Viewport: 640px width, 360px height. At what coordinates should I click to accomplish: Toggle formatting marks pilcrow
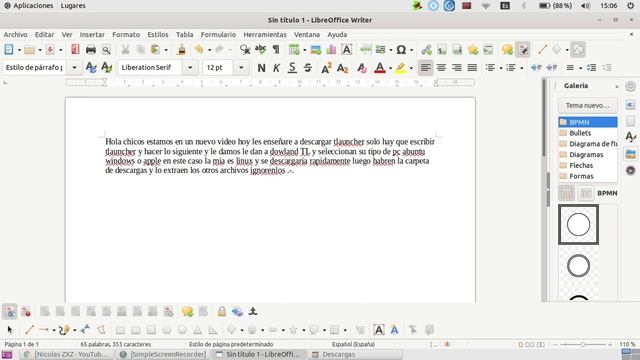[x=276, y=50]
